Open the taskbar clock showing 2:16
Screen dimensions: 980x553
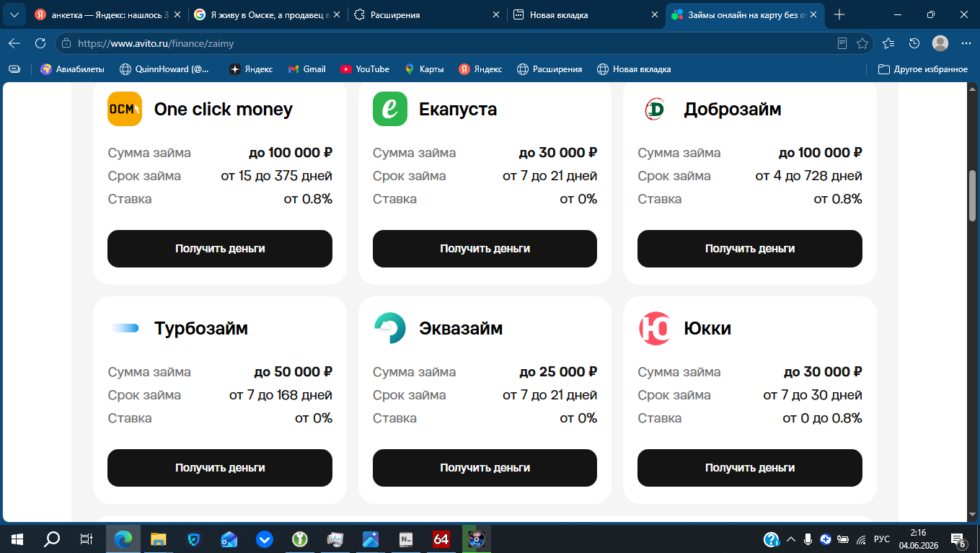918,539
